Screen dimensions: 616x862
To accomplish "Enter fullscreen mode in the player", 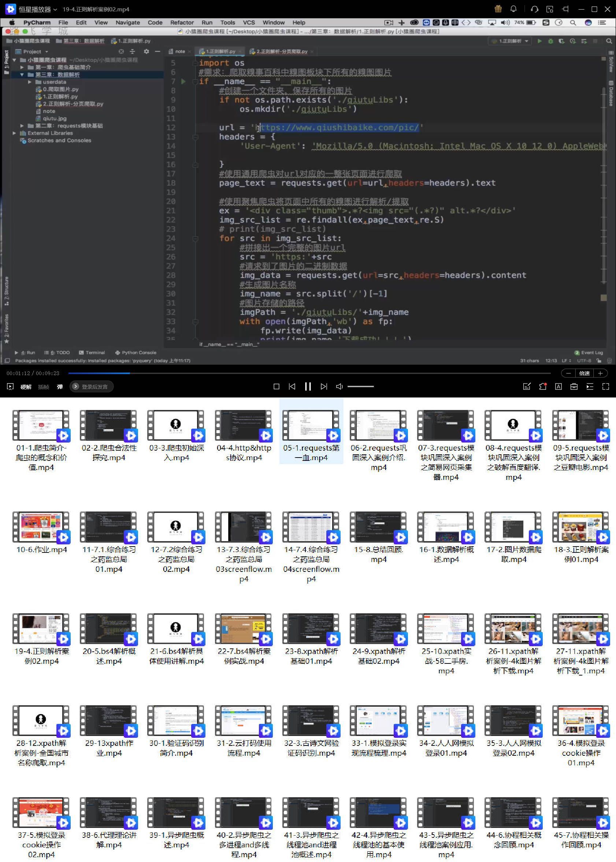I will (605, 386).
